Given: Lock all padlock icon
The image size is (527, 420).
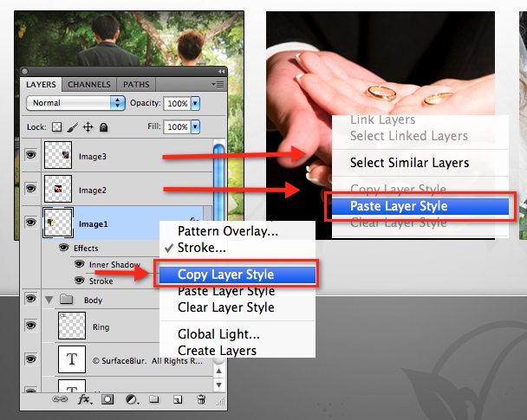Looking at the screenshot, I should 103,127.
